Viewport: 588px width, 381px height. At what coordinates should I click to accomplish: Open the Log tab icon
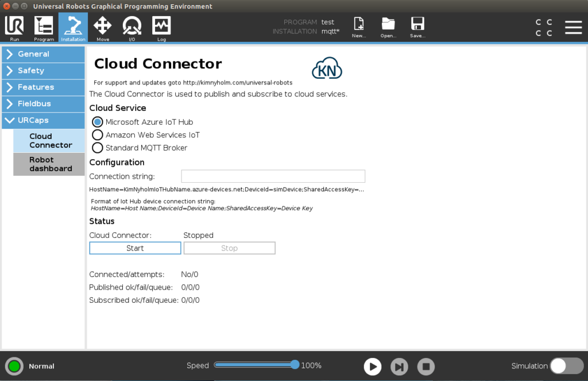click(161, 28)
